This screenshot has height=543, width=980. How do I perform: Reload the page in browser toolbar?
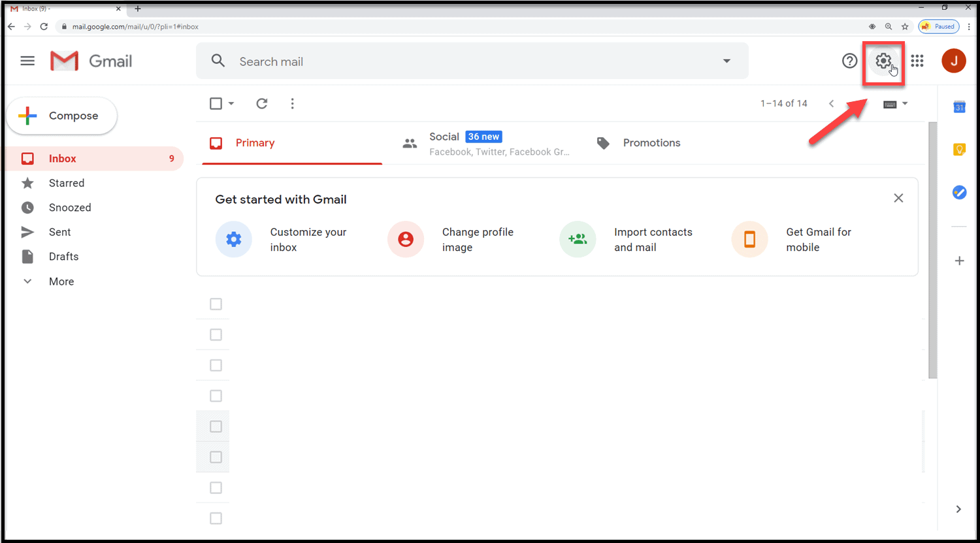[44, 27]
